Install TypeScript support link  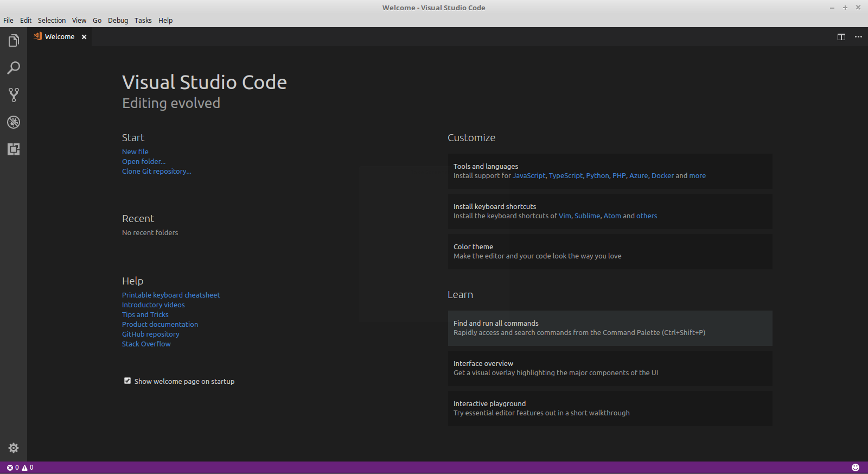tap(566, 175)
